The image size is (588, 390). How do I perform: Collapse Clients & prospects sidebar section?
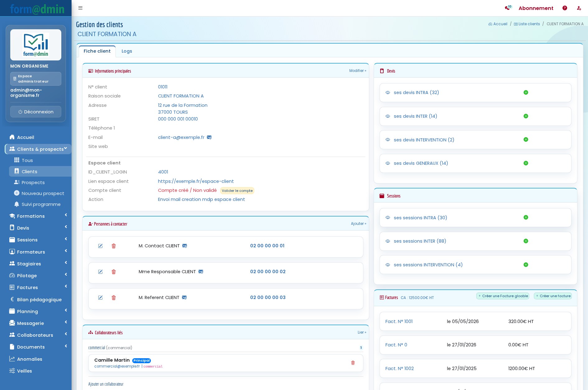click(38, 149)
